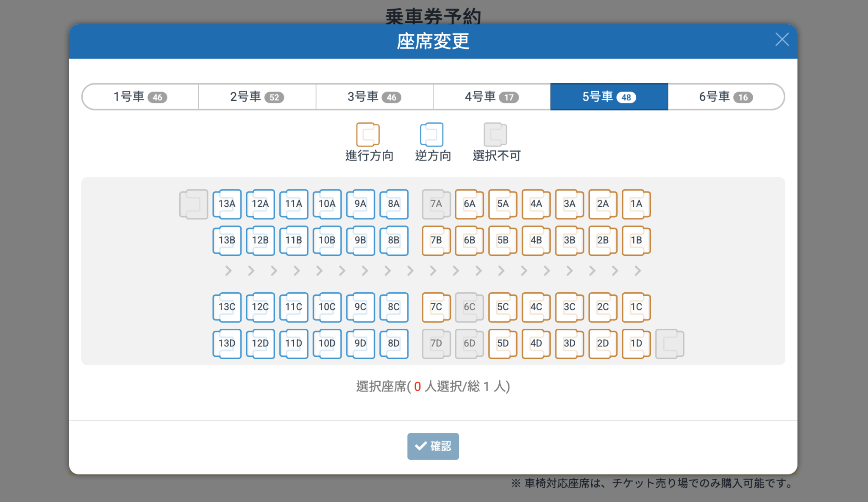The height and width of the screenshot is (502, 868).
Task: Select seat 11D
Action: (294, 343)
